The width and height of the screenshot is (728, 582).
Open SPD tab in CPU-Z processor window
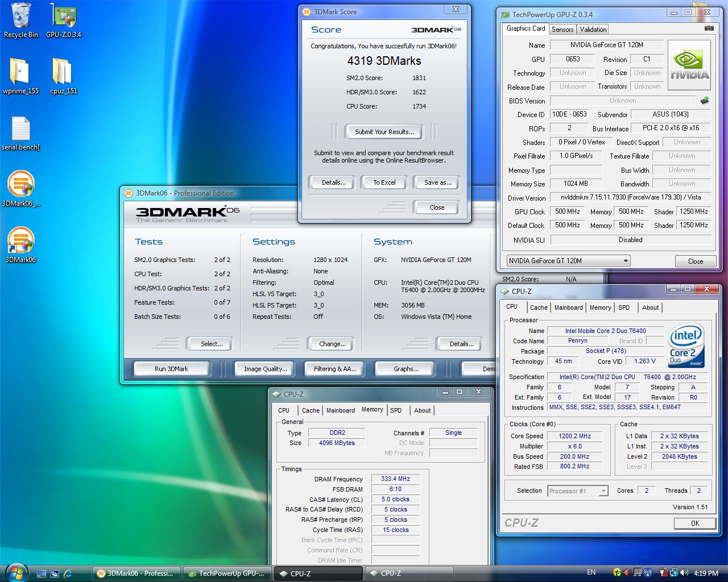tap(624, 307)
